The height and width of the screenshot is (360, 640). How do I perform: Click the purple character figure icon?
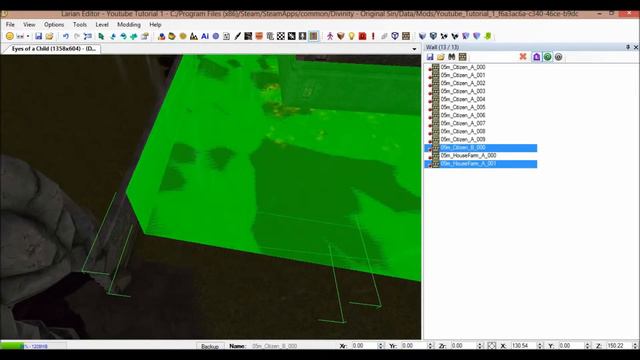coord(330,36)
